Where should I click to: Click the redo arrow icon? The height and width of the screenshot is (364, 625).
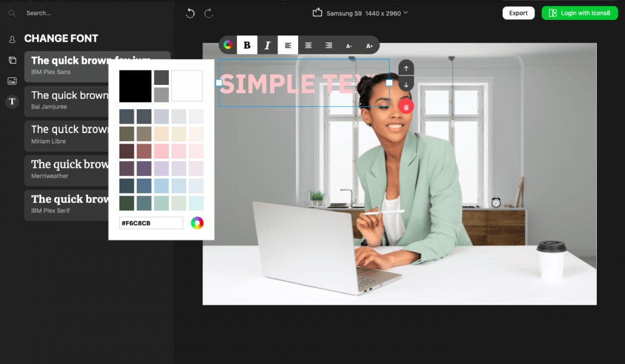point(209,13)
